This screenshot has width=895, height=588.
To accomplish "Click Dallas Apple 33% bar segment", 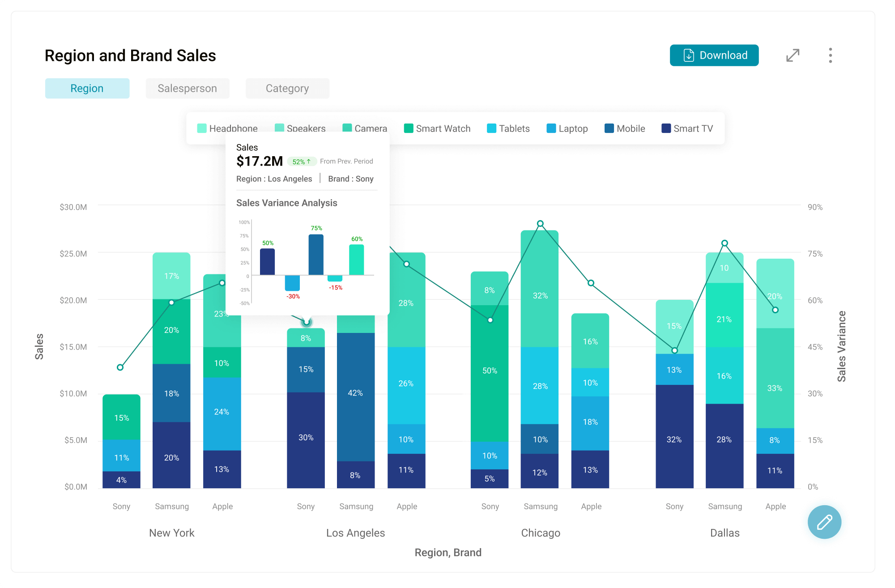I will tap(775, 378).
